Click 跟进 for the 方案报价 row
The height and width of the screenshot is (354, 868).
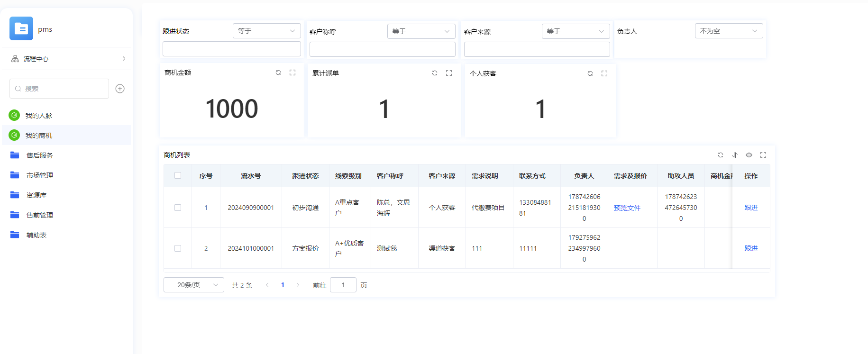coord(751,248)
